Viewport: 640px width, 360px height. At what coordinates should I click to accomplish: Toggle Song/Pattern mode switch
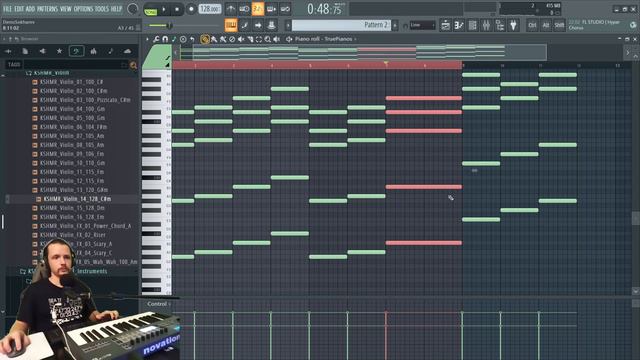[151, 9]
